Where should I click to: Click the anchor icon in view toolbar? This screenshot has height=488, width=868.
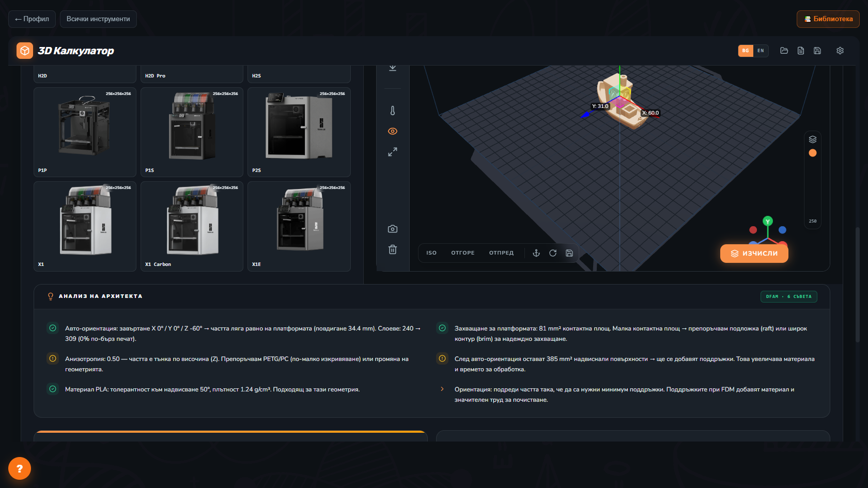(536, 253)
